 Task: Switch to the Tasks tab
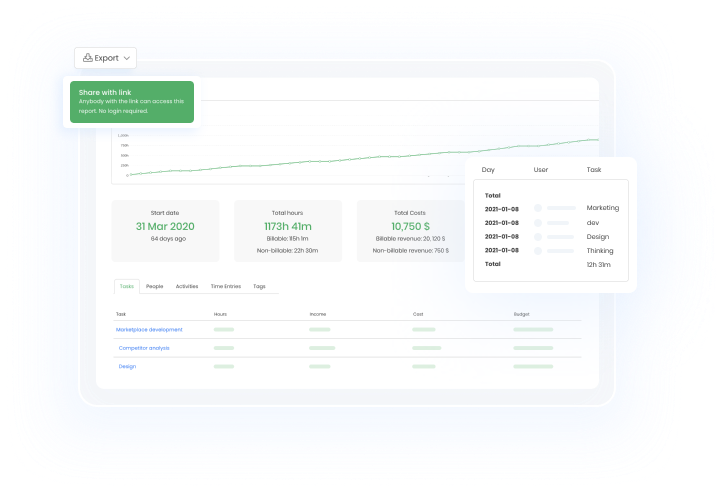(x=127, y=286)
